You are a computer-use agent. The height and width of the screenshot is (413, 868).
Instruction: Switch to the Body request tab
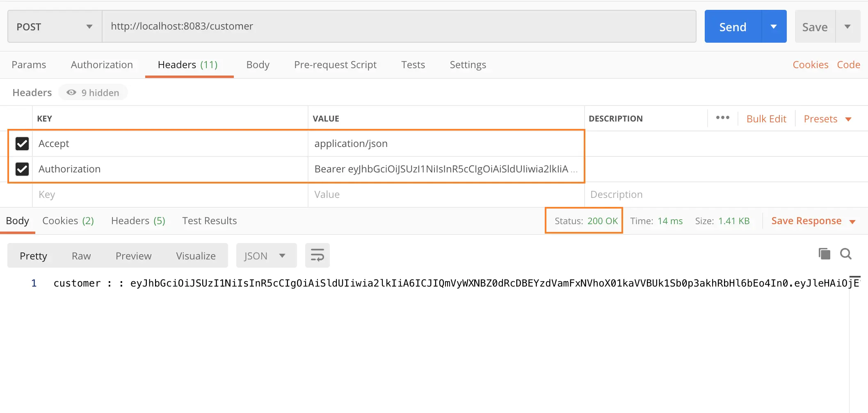258,64
